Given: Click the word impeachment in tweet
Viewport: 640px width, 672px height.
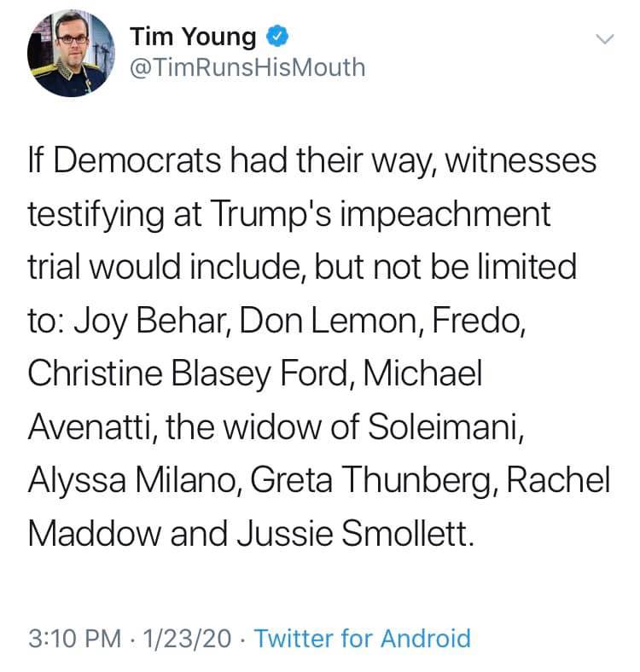Looking at the screenshot, I should (445, 214).
